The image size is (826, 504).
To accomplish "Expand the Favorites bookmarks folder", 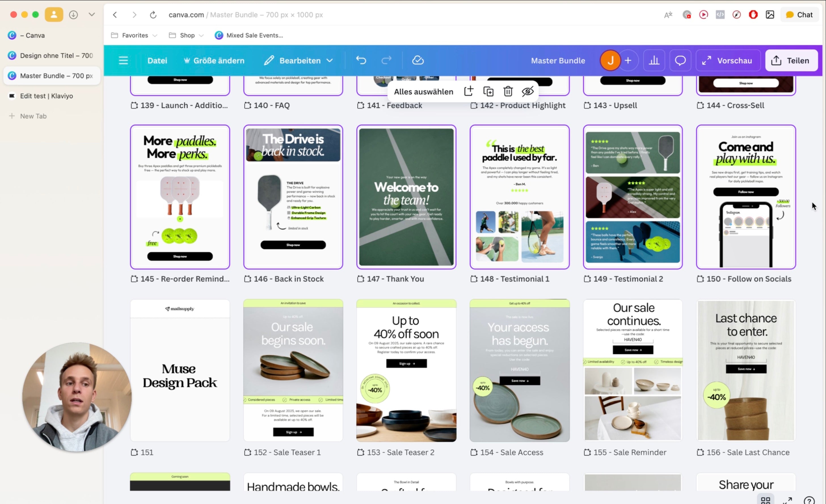I will click(x=134, y=35).
